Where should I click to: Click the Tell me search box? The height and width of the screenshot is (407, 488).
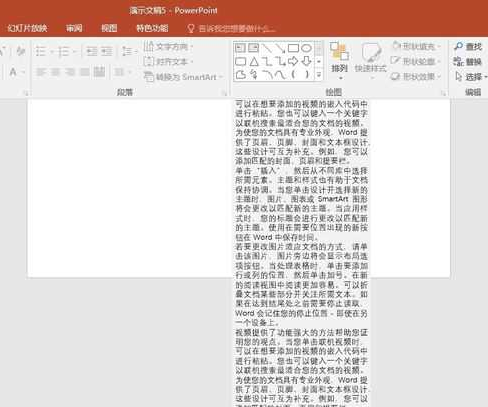click(x=232, y=29)
